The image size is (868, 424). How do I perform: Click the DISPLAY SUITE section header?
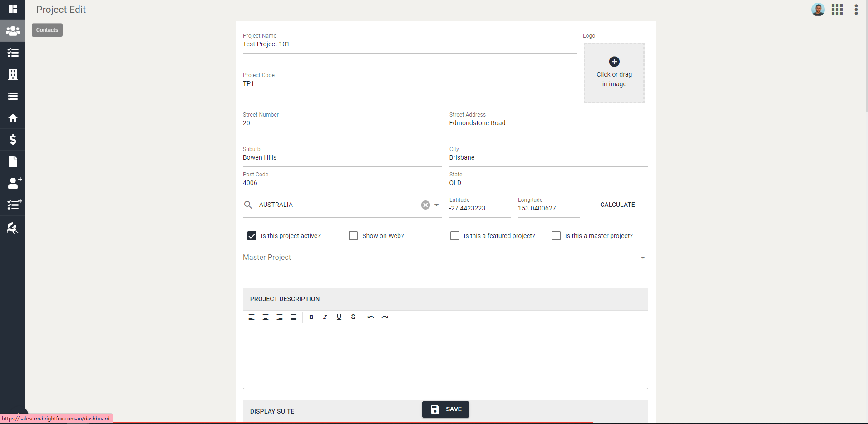[x=272, y=411]
